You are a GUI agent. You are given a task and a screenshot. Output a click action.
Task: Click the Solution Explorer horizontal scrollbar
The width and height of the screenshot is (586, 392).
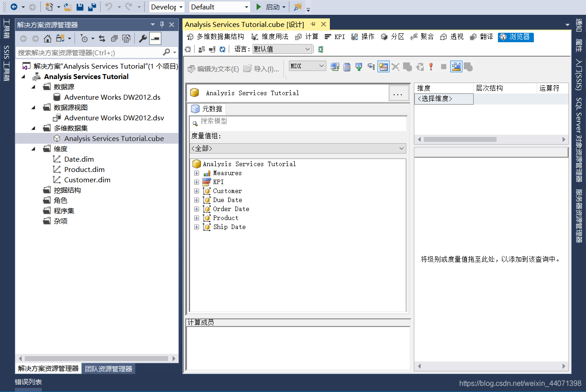97,358
